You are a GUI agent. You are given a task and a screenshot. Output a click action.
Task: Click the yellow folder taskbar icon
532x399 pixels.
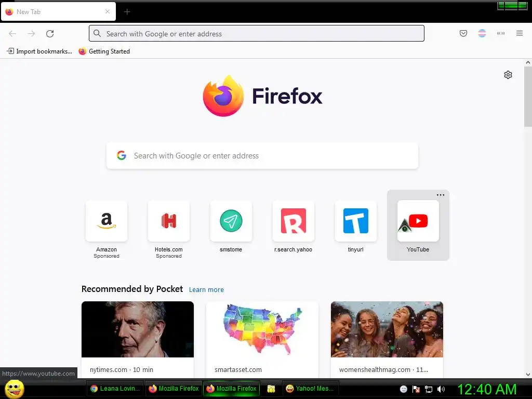click(271, 389)
